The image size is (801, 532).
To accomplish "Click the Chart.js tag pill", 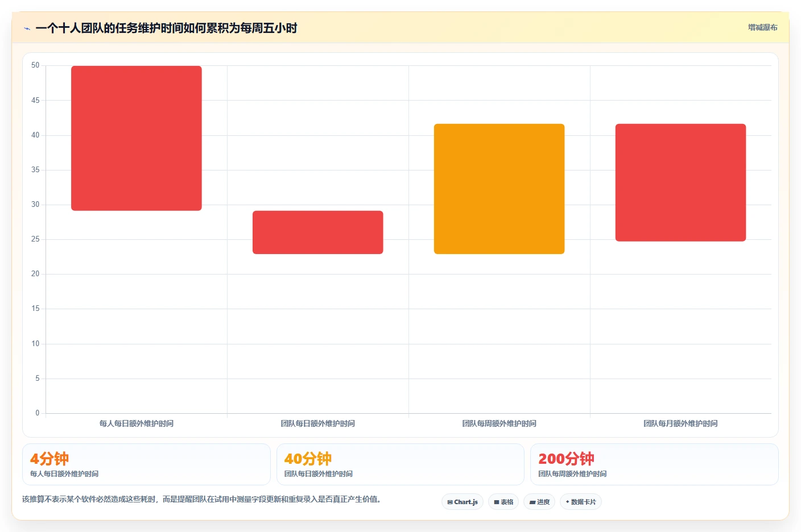I will tap(463, 502).
